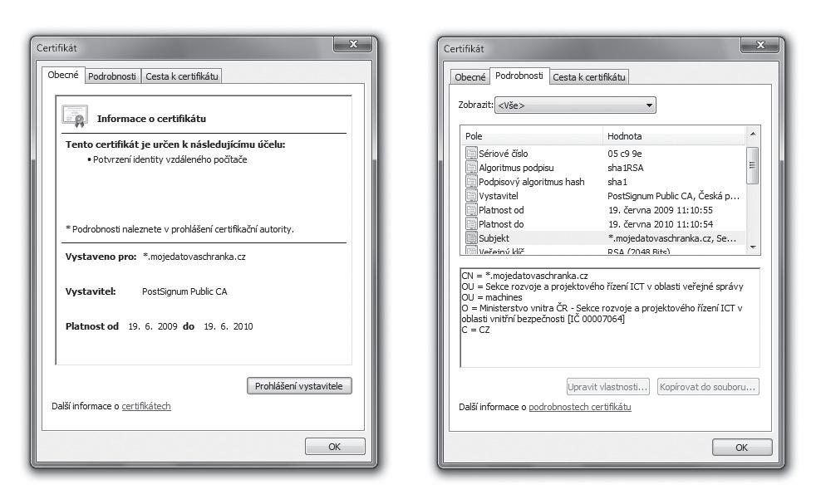The image size is (826, 504).
Task: Click the Kopírovat do souboru button
Action: pos(707,387)
